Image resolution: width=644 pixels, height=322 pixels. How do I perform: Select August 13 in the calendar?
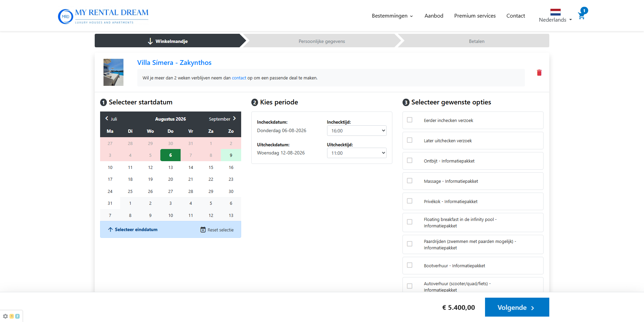click(x=170, y=168)
